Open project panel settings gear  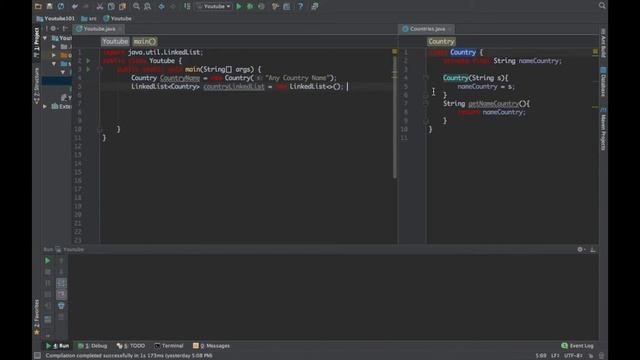pos(53,29)
